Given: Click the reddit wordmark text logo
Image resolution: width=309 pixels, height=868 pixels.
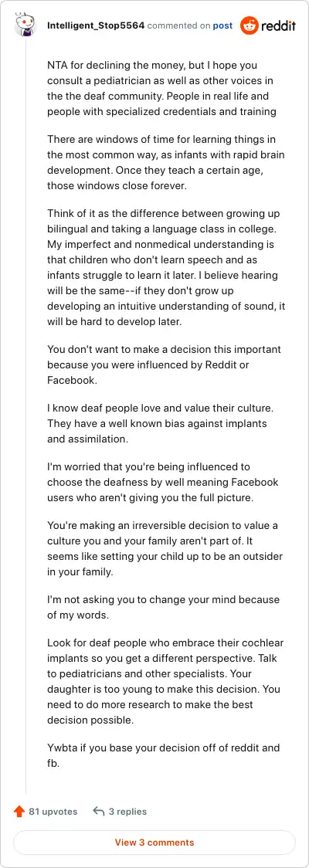Looking at the screenshot, I should pyautogui.click(x=278, y=26).
